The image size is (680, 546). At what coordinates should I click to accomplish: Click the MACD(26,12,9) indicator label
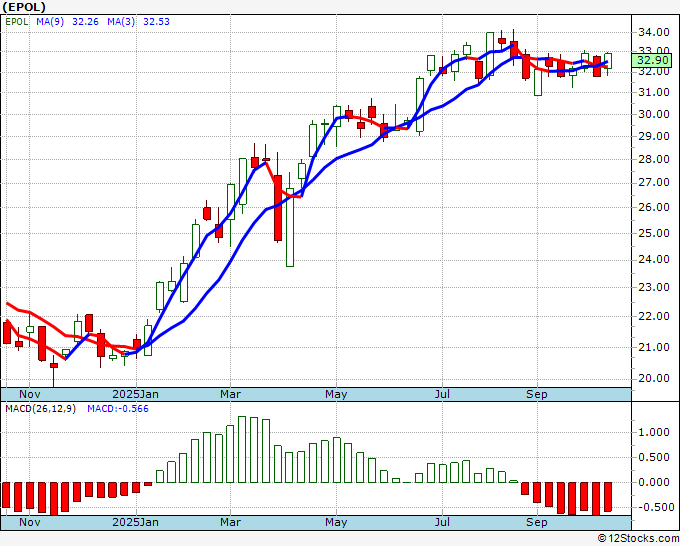coord(39,408)
